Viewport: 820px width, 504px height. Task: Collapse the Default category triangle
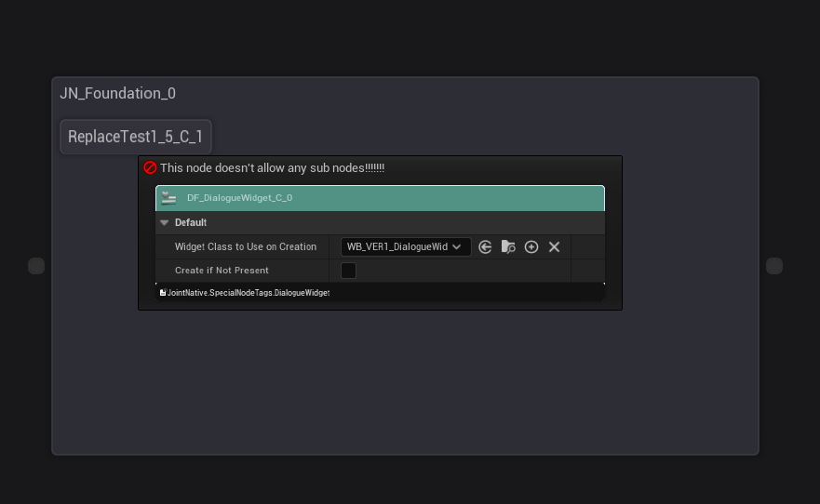click(165, 223)
